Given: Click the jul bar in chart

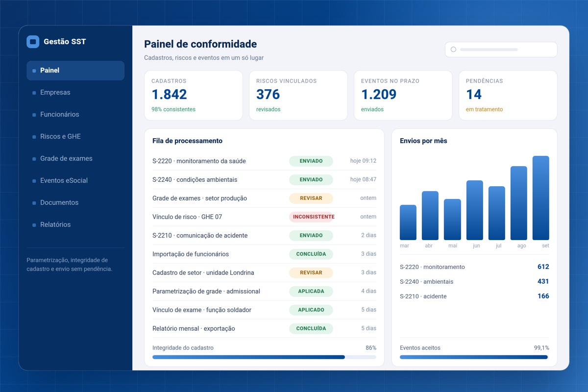Looking at the screenshot, I should click(497, 213).
